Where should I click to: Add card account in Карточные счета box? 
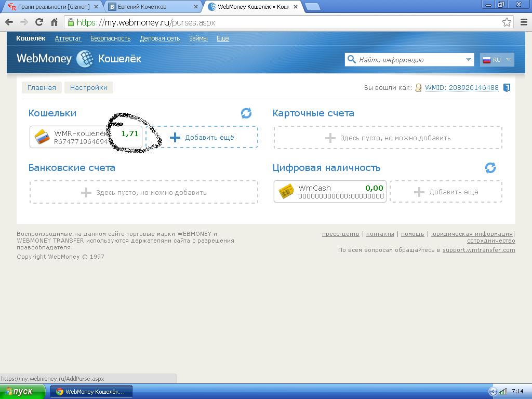tap(388, 138)
